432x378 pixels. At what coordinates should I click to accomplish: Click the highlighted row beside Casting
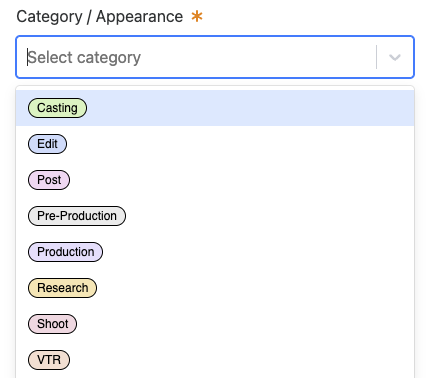click(250, 108)
